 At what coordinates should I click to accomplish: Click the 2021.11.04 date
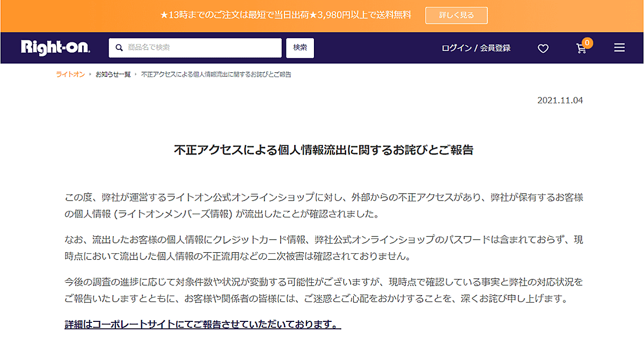point(560,100)
